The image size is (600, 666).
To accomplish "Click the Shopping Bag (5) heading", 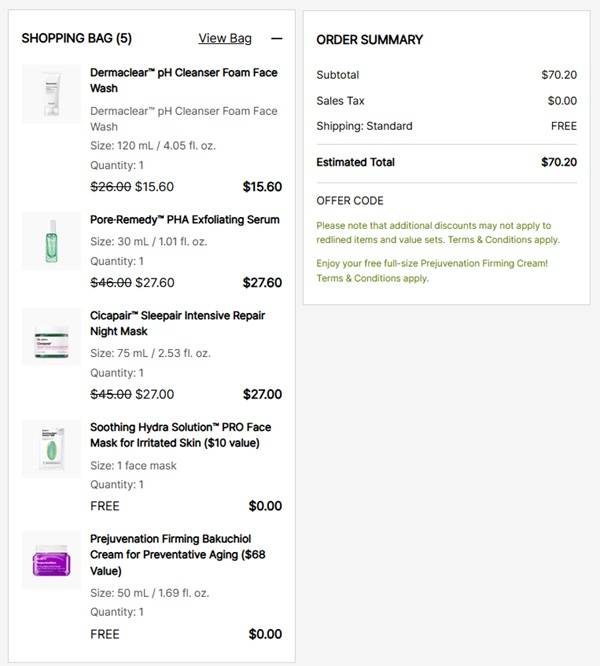I will pyautogui.click(x=77, y=39).
